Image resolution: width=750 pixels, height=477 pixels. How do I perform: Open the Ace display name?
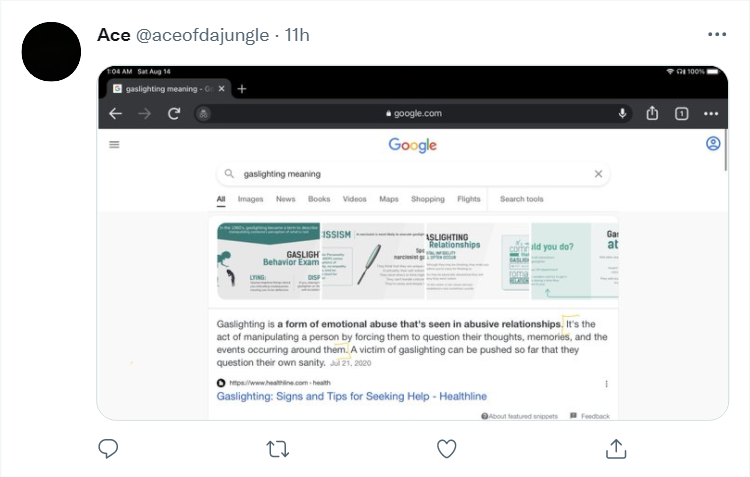point(114,35)
